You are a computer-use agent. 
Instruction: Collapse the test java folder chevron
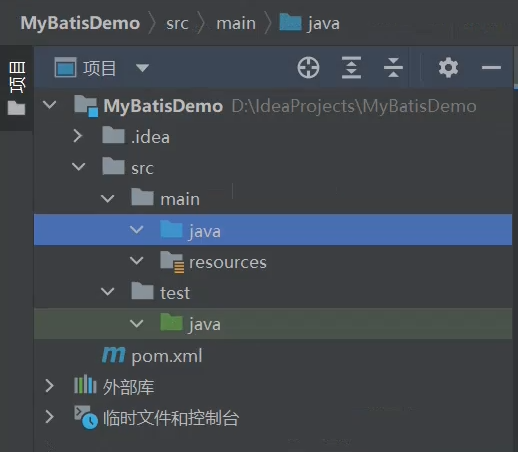[x=137, y=323]
